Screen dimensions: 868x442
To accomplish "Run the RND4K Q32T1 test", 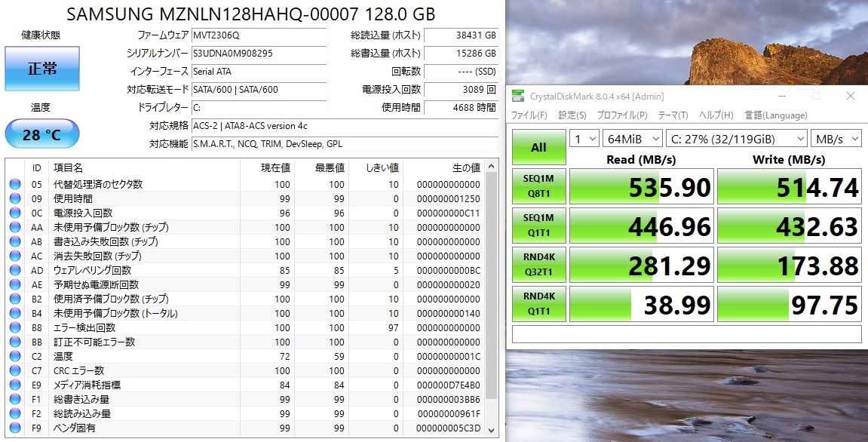I will pyautogui.click(x=538, y=265).
